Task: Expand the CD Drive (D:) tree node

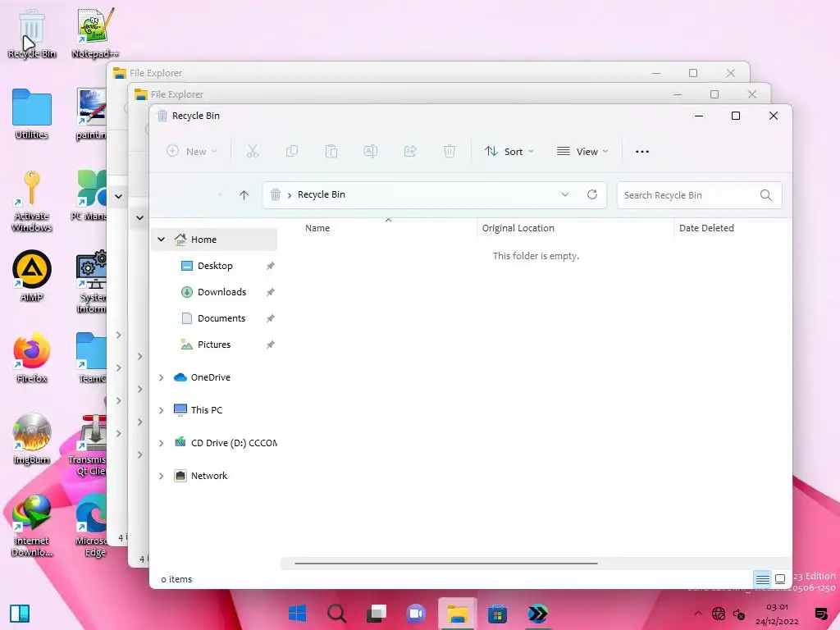Action: point(162,443)
